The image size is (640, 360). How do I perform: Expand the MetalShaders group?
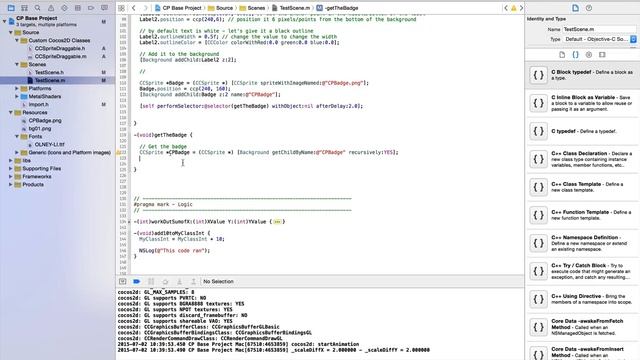(17, 96)
